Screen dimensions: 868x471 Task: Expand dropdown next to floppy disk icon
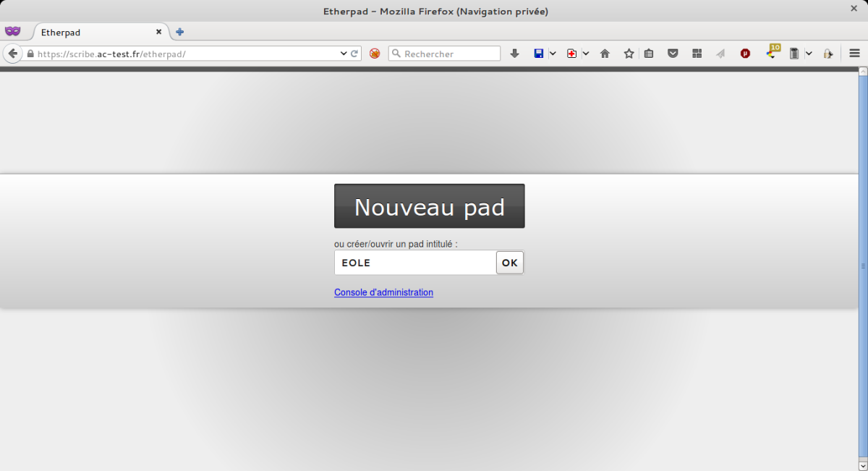click(553, 54)
